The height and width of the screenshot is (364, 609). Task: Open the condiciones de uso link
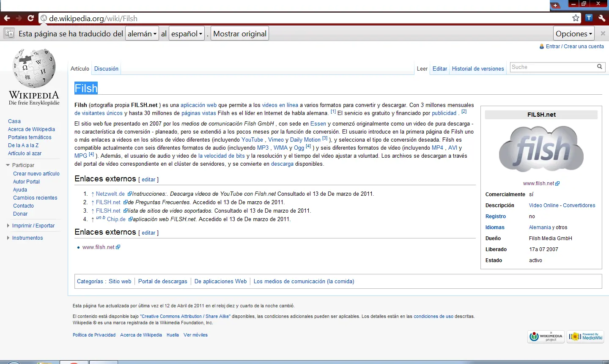pos(433,317)
